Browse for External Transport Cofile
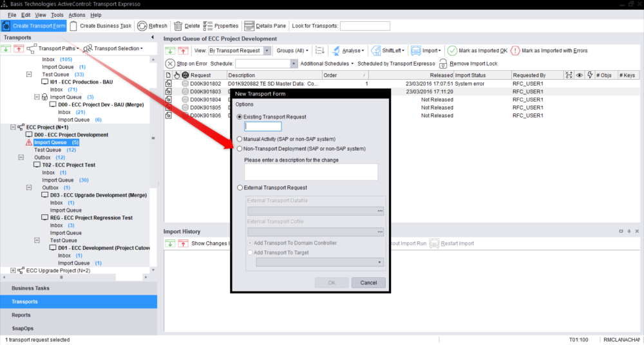 [x=381, y=232]
